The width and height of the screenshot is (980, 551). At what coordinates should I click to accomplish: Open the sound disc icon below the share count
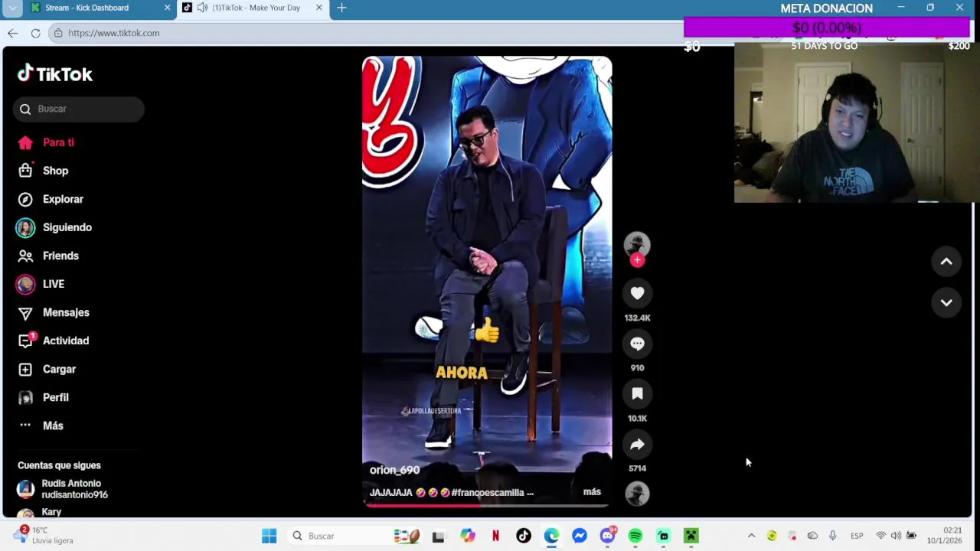[x=637, y=494]
